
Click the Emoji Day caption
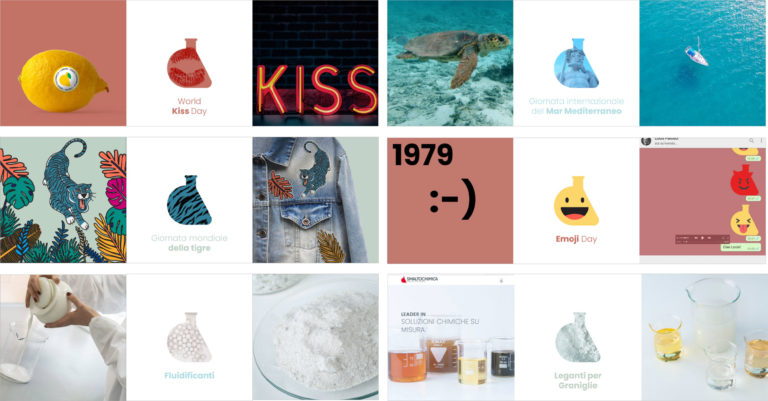pos(576,239)
